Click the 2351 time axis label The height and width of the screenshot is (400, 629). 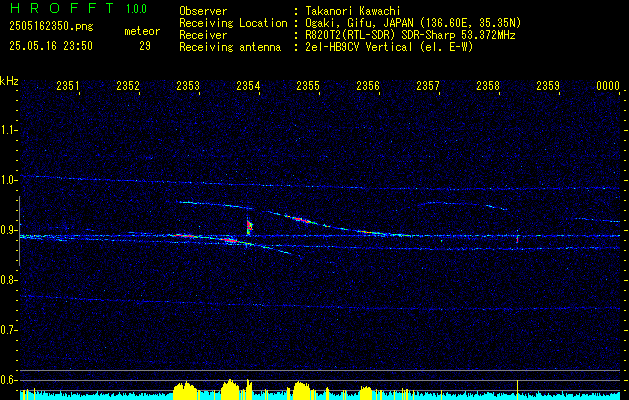(x=67, y=86)
